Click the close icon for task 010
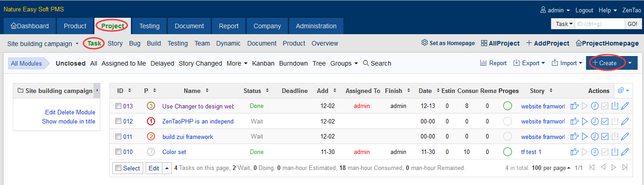Image resolution: width=644 pixels, height=185 pixels. pos(615,152)
